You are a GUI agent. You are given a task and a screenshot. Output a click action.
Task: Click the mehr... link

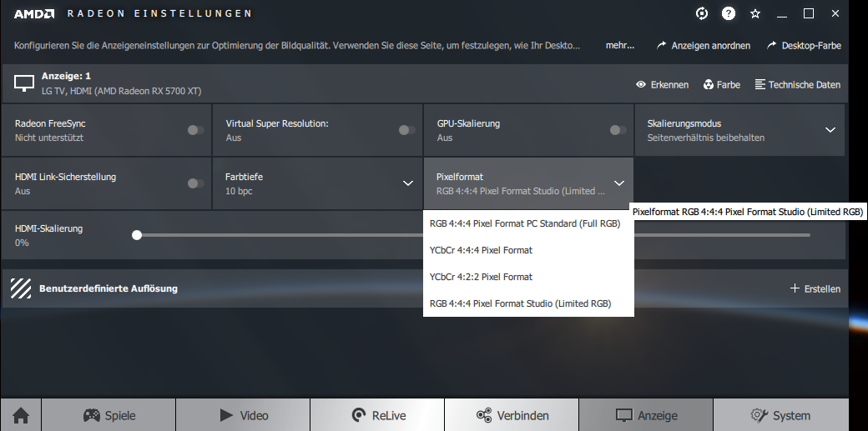coord(620,45)
